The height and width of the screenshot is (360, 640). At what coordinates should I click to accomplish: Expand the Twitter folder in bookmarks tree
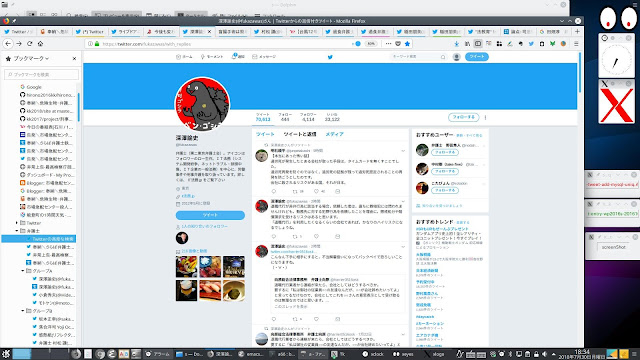pos(17,223)
